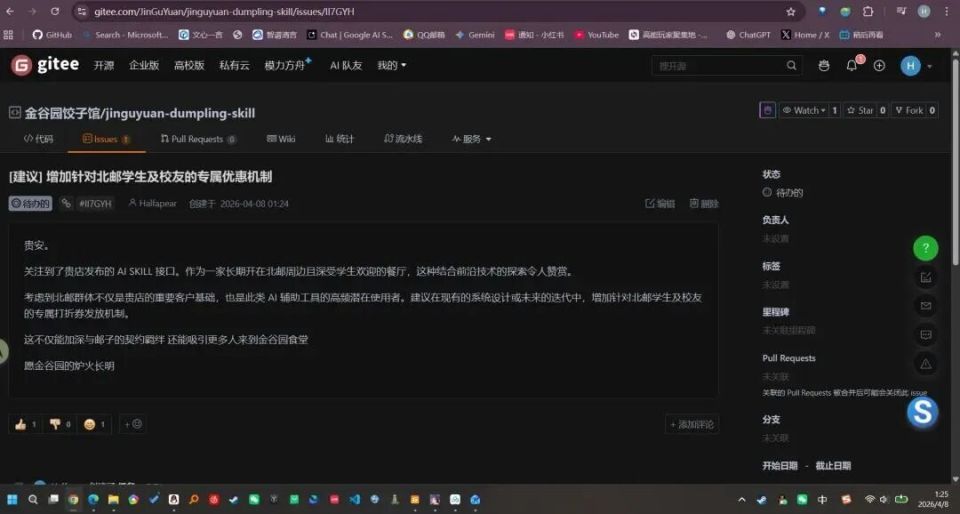Viewport: 960px width, 514px height.
Task: Click the smiley face reaction count
Action: [94, 424]
